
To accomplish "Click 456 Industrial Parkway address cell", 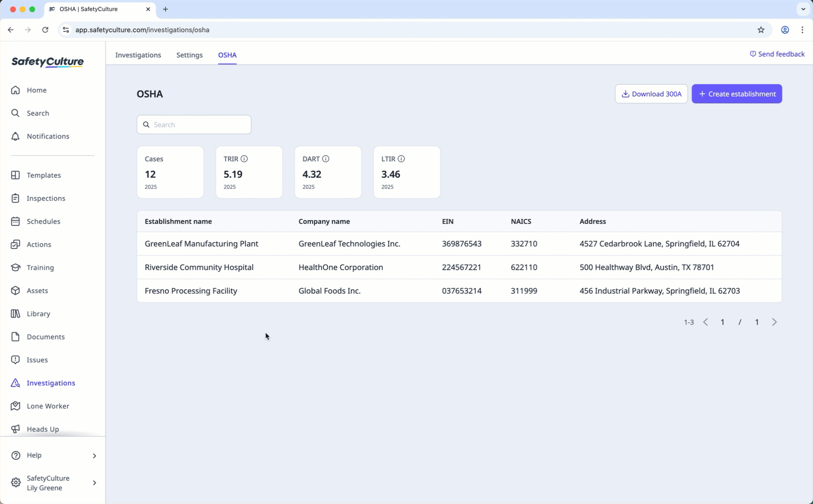I will [660, 291].
